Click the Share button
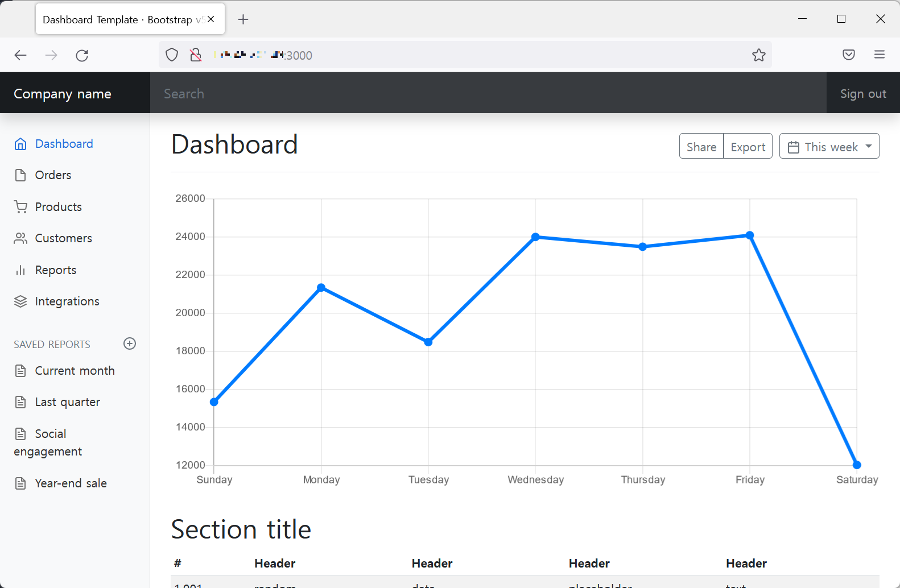The image size is (900, 588). click(701, 146)
